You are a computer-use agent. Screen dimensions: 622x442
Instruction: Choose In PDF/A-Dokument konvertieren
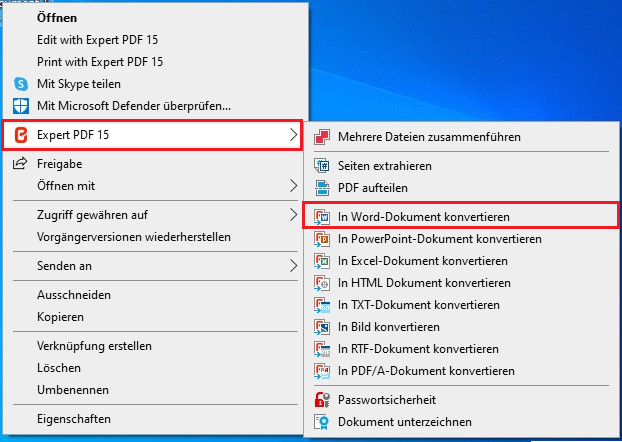pos(426,371)
